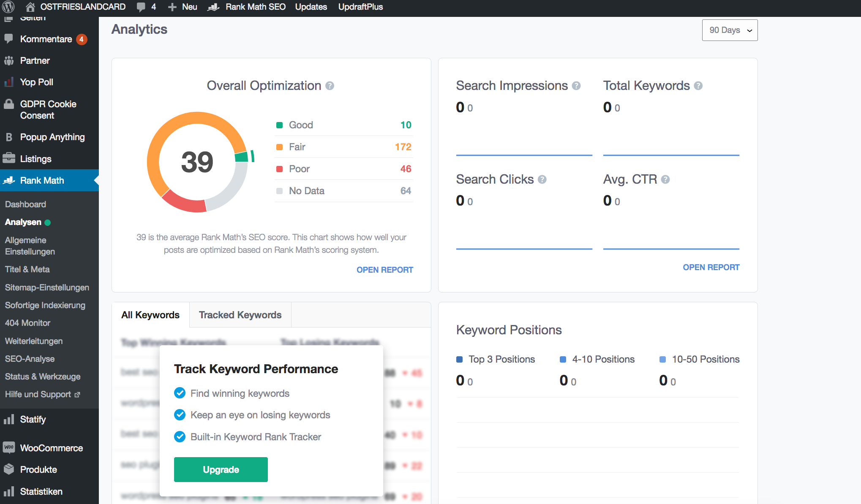The image size is (861, 504).
Task: Open the 90 Days period dropdown
Action: click(730, 30)
